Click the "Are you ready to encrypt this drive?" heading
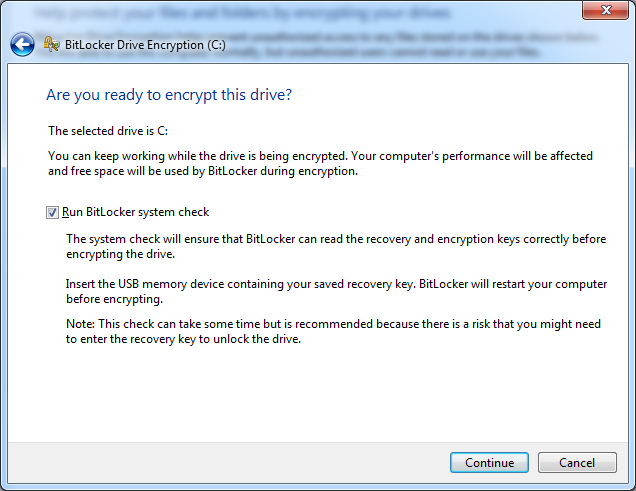Screen dimensions: 636x491 point(169,95)
